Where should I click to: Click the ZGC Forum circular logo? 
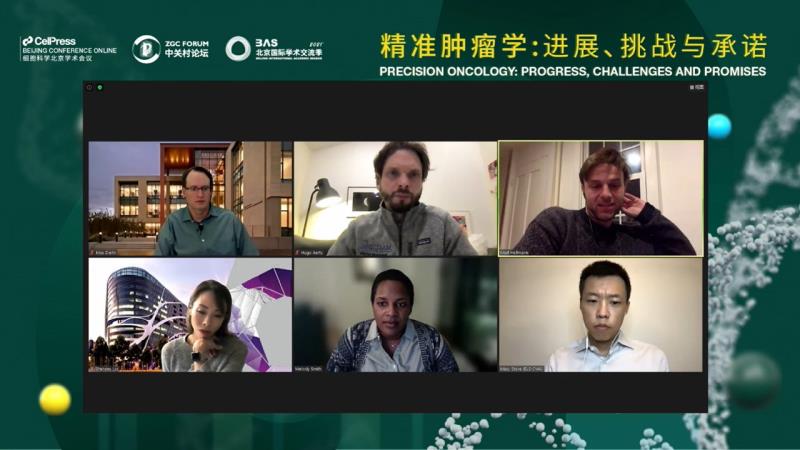click(x=146, y=49)
